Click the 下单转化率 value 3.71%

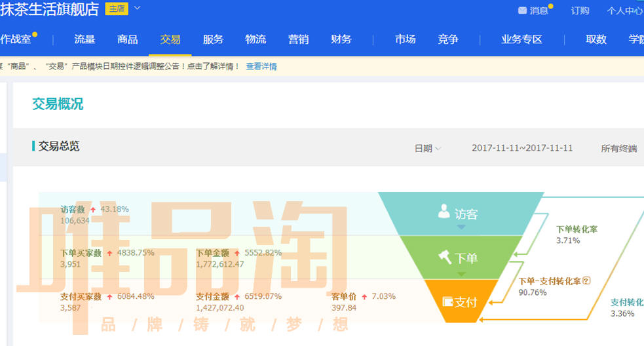click(568, 240)
